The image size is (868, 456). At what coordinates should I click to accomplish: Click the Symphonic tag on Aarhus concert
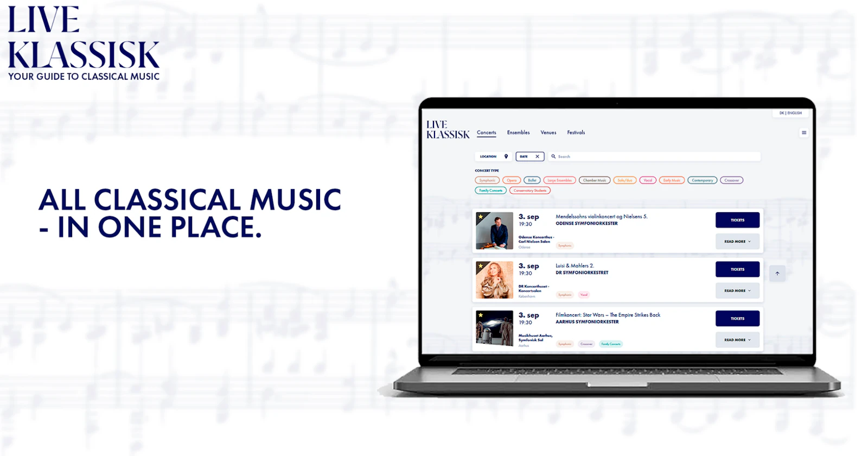click(565, 344)
